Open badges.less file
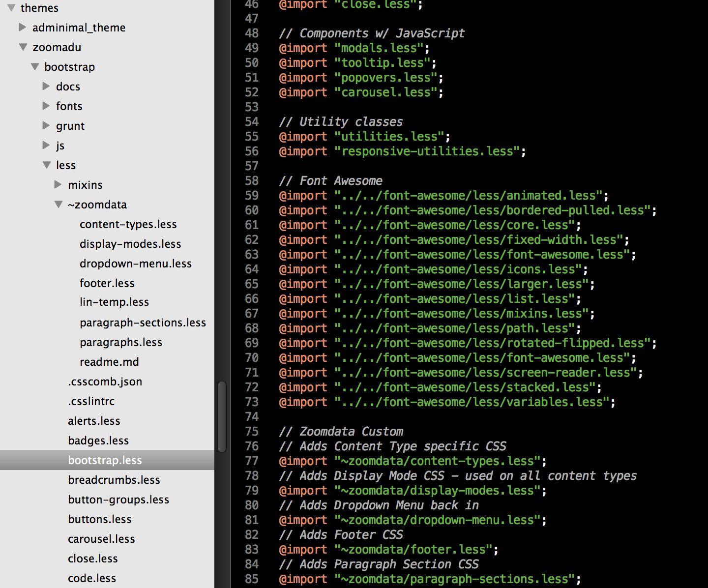This screenshot has width=708, height=588. click(98, 441)
